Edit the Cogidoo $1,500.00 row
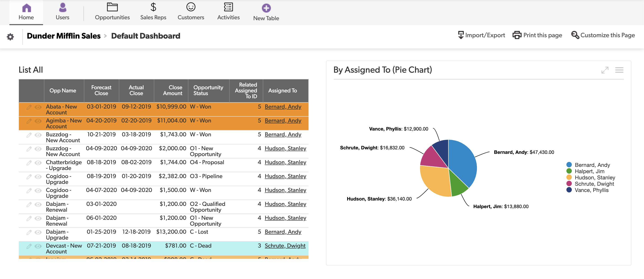 29,190
